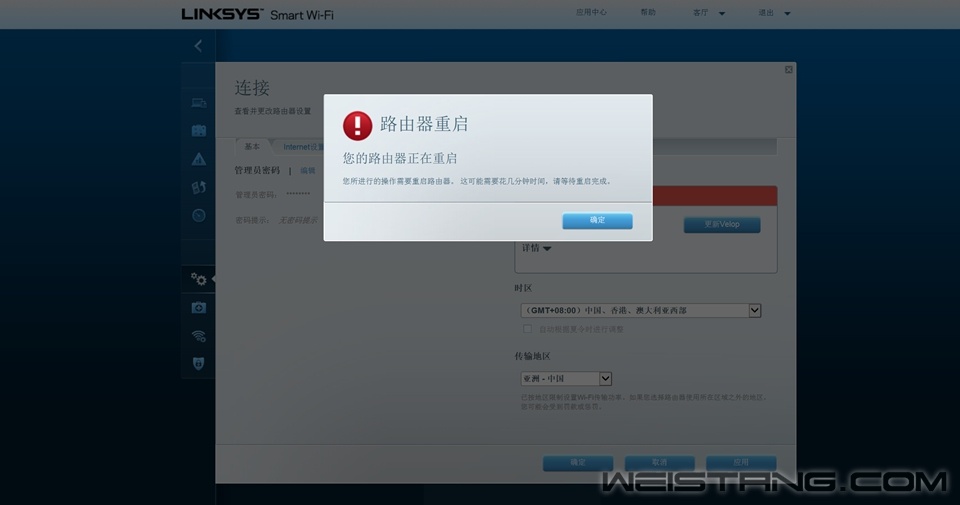Image resolution: width=960 pixels, height=505 pixels.
Task: Switch to the Internet设置 tab
Action: point(303,147)
